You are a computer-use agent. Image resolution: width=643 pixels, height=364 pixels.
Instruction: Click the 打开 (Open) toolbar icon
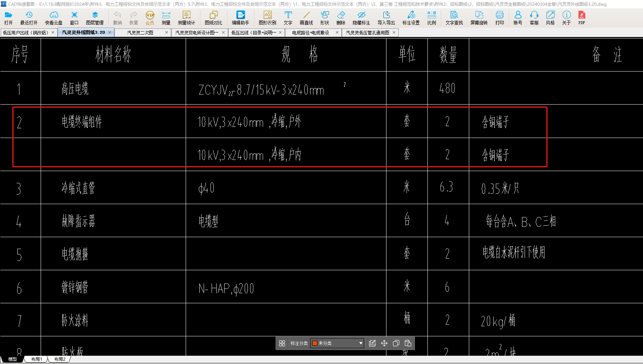tap(9, 18)
